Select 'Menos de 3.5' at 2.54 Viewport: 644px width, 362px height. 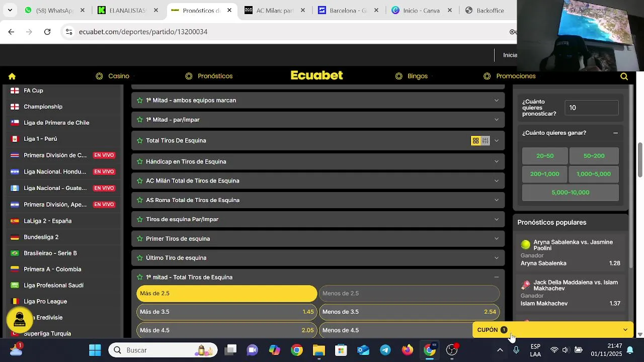coord(409,312)
